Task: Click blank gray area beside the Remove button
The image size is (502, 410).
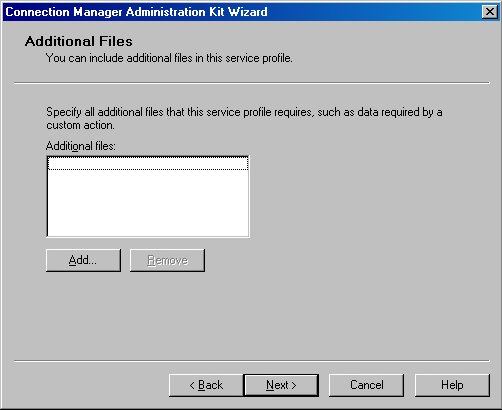Action: pyautogui.click(x=300, y=260)
